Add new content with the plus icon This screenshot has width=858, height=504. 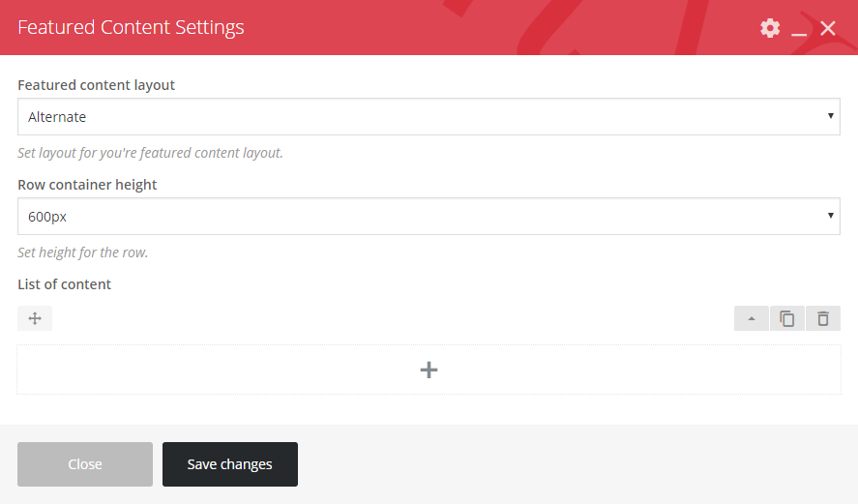pyautogui.click(x=429, y=370)
